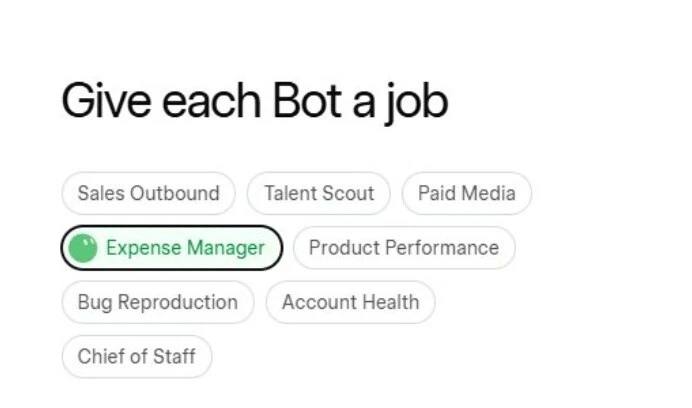This screenshot has height=408, width=692.
Task: Activate the Chief of Staff option
Action: point(137,356)
